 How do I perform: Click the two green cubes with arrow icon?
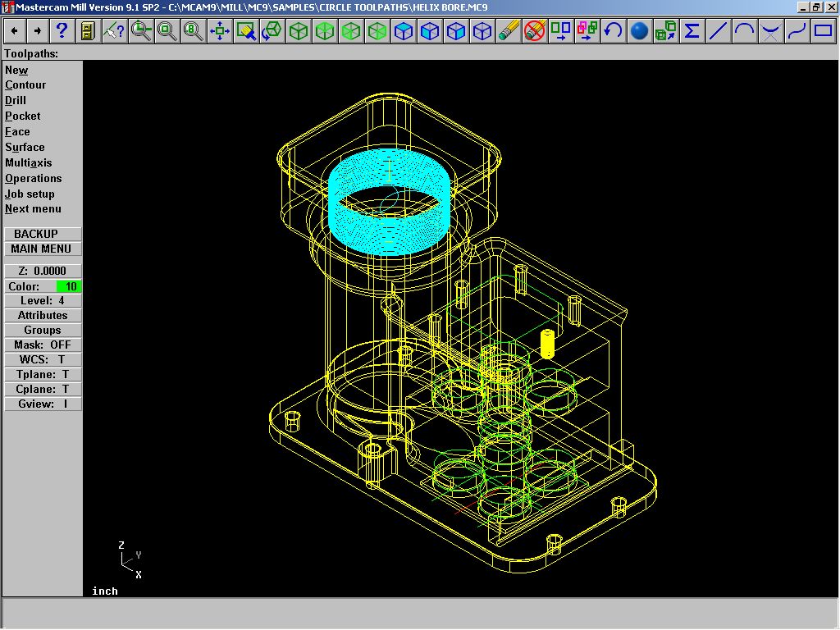tap(665, 31)
